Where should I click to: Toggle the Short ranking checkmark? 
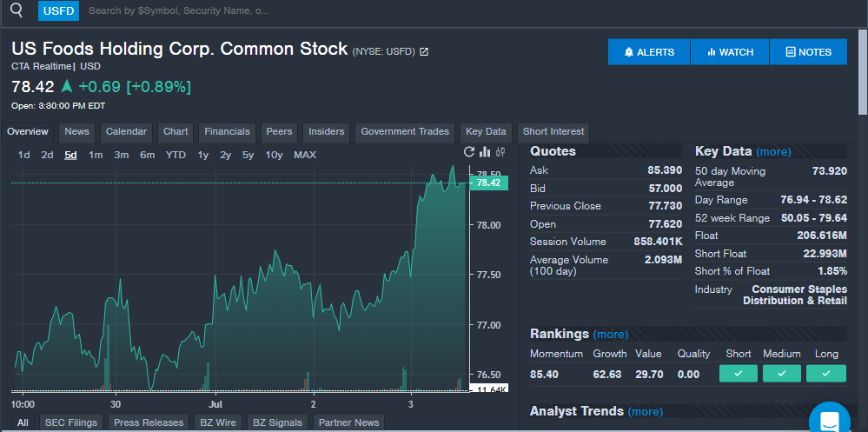pyautogui.click(x=739, y=374)
